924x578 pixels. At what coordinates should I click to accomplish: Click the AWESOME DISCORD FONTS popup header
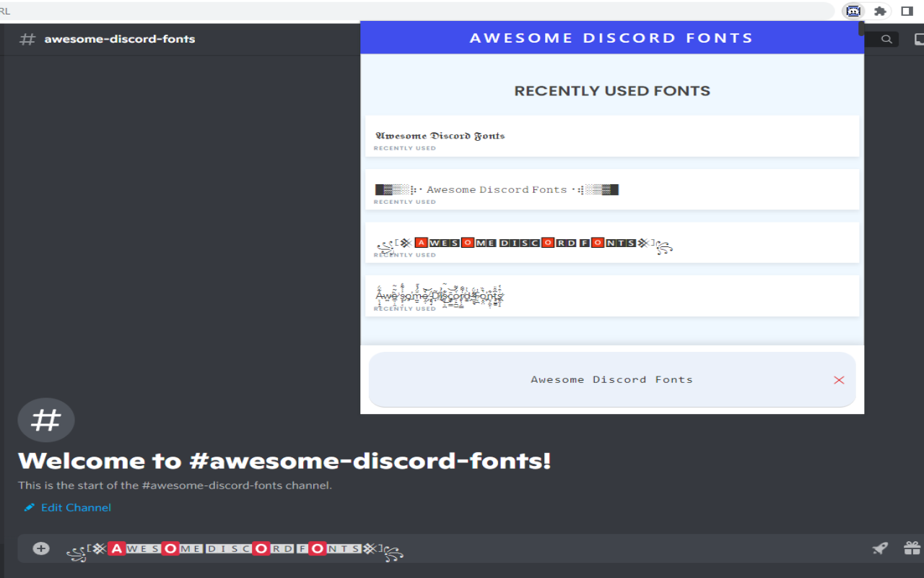612,38
